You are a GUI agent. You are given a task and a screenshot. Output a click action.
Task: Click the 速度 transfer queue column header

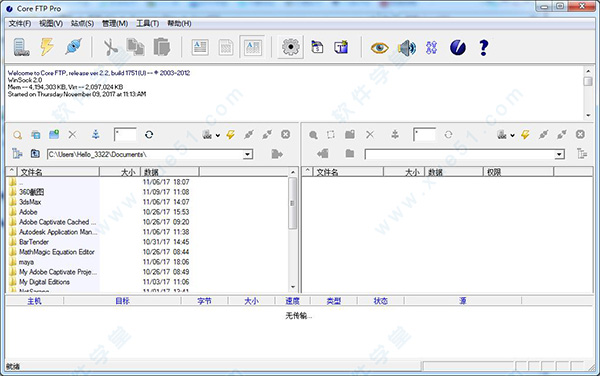point(293,301)
